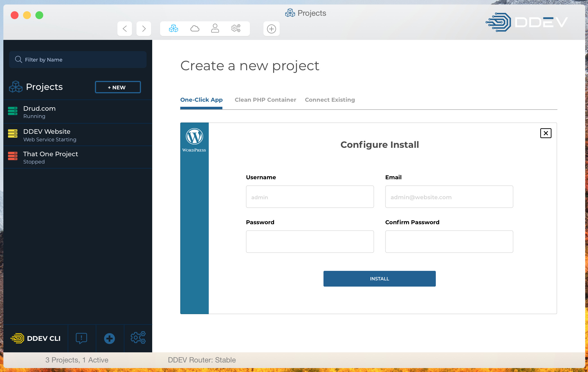Click the blue plus circle in the sidebar footer
This screenshot has width=588, height=372.
coord(110,338)
